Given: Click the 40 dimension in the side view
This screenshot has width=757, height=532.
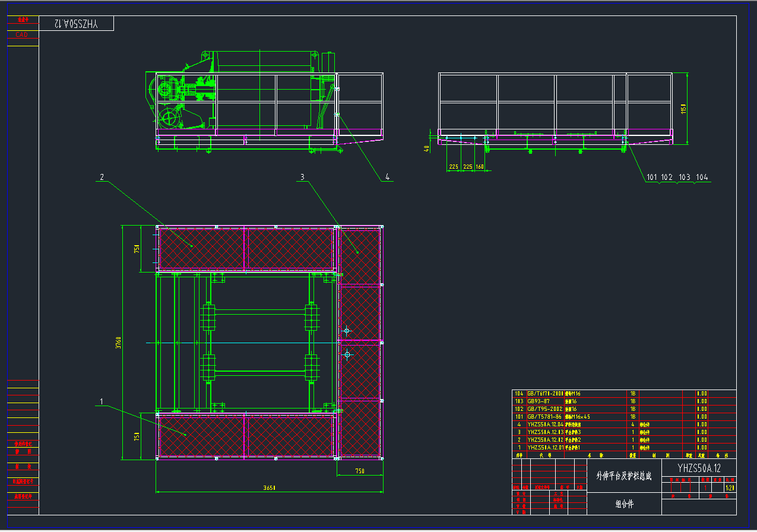Looking at the screenshot, I should coord(426,148).
